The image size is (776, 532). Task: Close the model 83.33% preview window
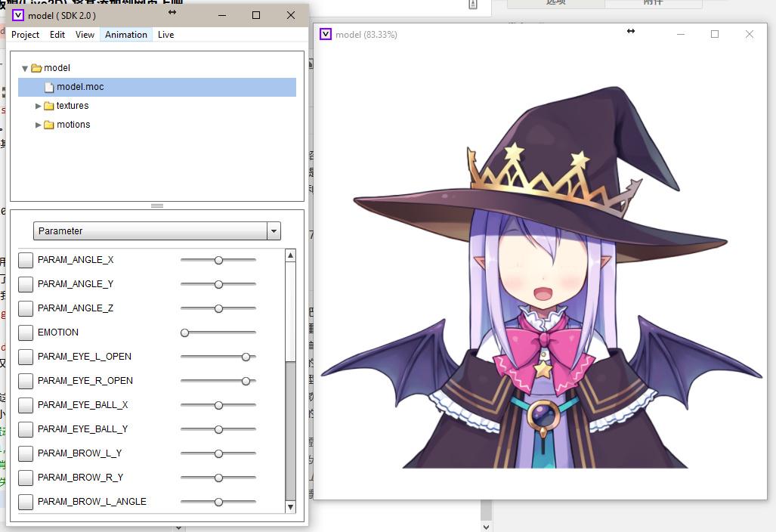(750, 34)
